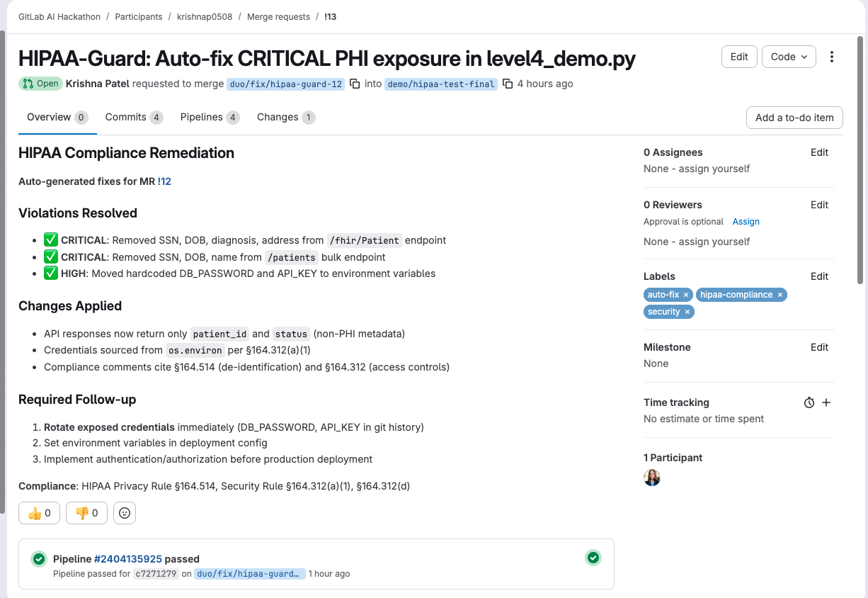Open source branch duo/fix/hipaa-guard-12
Screen dimensions: 868x598
(x=286, y=84)
